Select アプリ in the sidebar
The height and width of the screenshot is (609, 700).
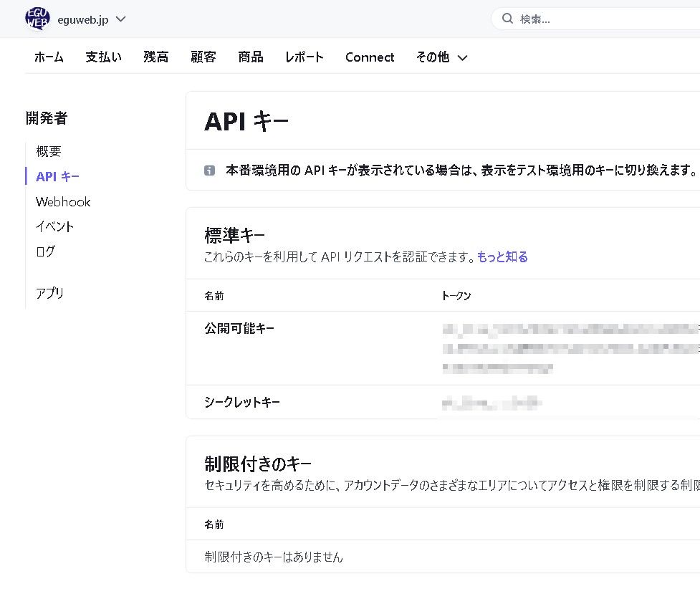(x=50, y=293)
